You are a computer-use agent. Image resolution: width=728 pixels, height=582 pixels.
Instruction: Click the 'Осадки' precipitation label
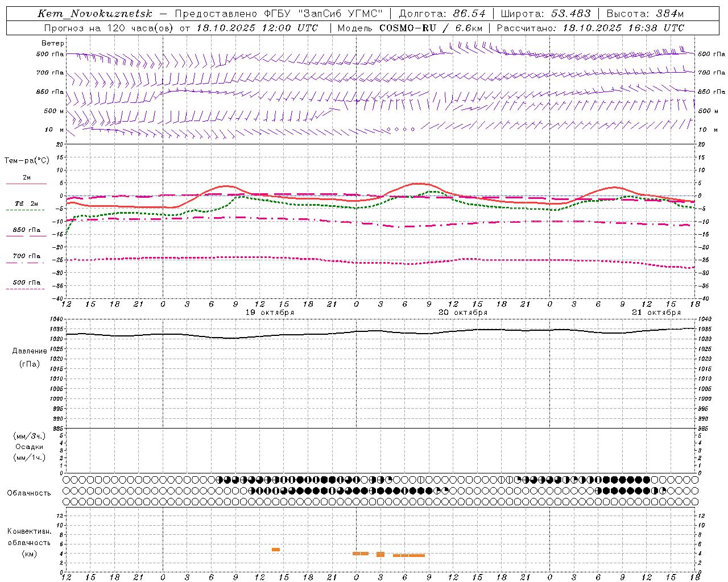point(30,447)
